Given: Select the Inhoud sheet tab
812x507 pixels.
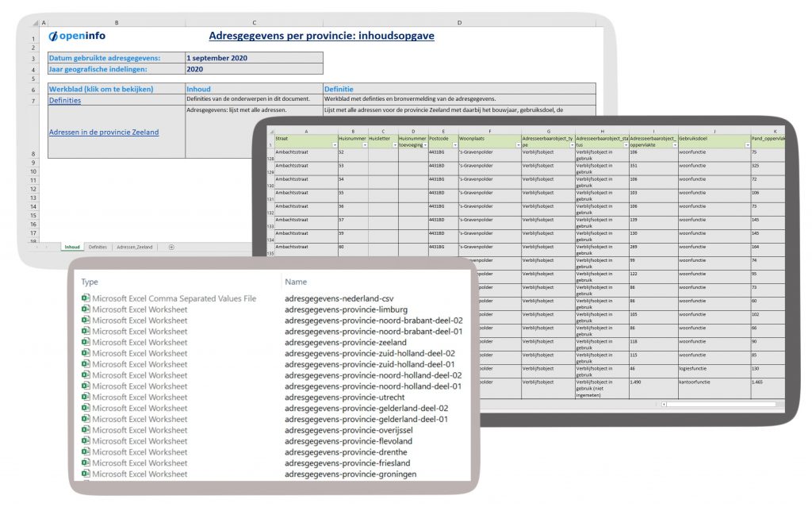Looking at the screenshot, I should [72, 248].
